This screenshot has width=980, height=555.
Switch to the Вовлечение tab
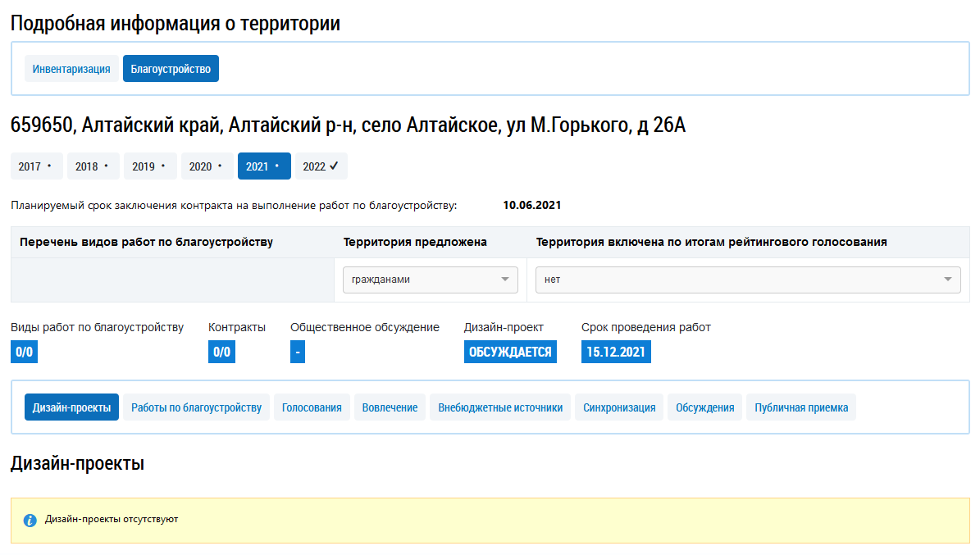click(390, 407)
